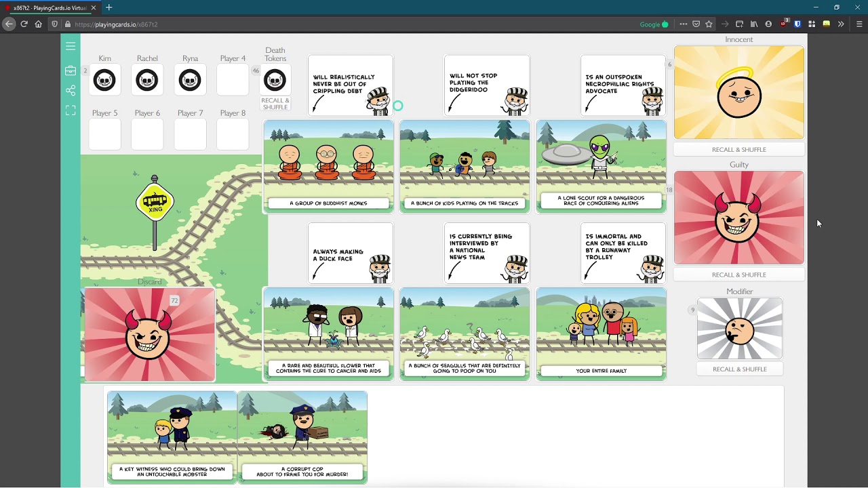Image resolution: width=868 pixels, height=488 pixels.
Task: Recall and shuffle the Innocent deck
Action: [739, 149]
